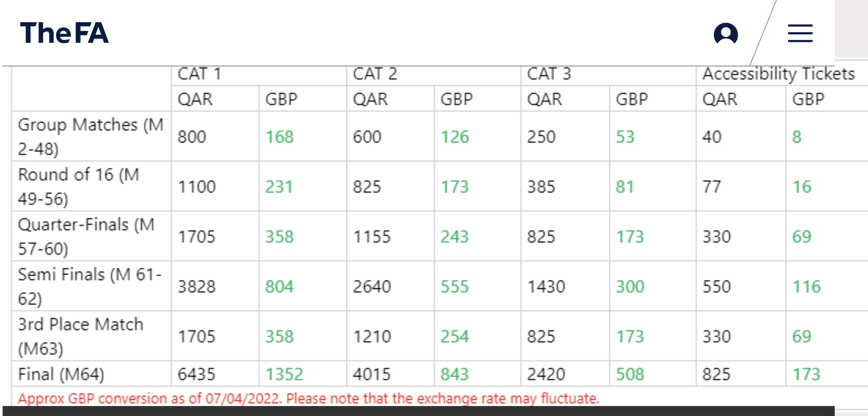
Task: Select the CAT 3 column header
Action: pyautogui.click(x=549, y=74)
